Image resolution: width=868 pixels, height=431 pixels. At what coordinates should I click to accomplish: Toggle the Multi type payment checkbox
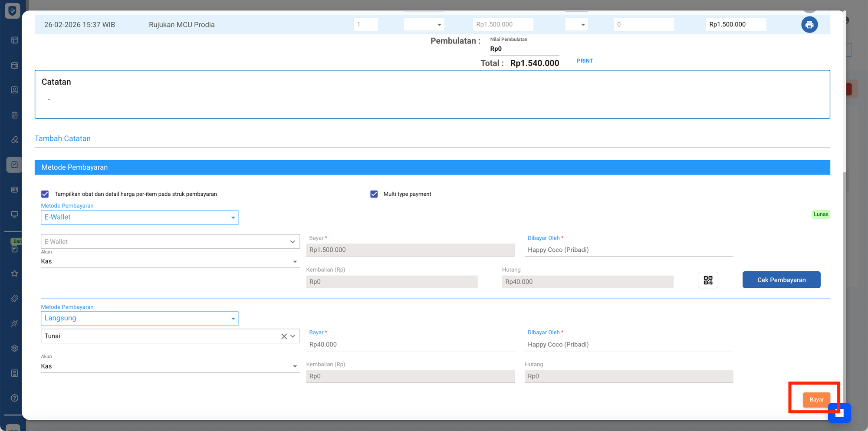pos(374,194)
